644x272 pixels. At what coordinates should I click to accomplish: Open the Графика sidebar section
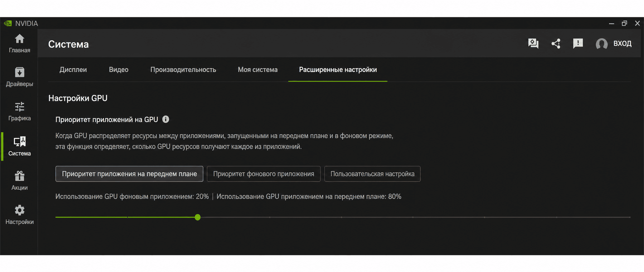pyautogui.click(x=19, y=111)
